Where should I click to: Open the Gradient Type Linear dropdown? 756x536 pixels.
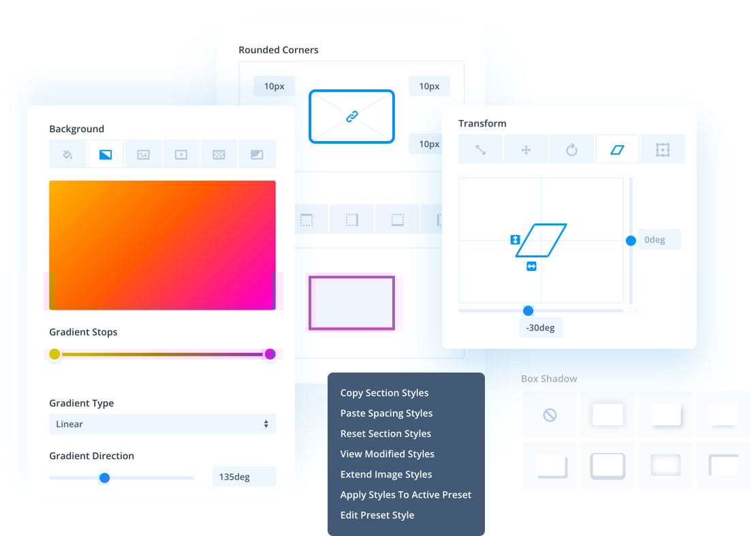tap(162, 424)
